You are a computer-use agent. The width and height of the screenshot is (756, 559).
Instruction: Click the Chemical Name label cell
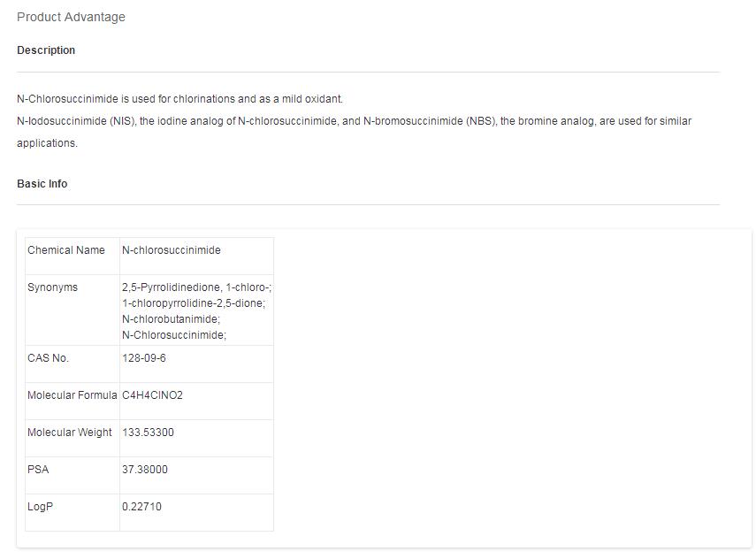(66, 250)
